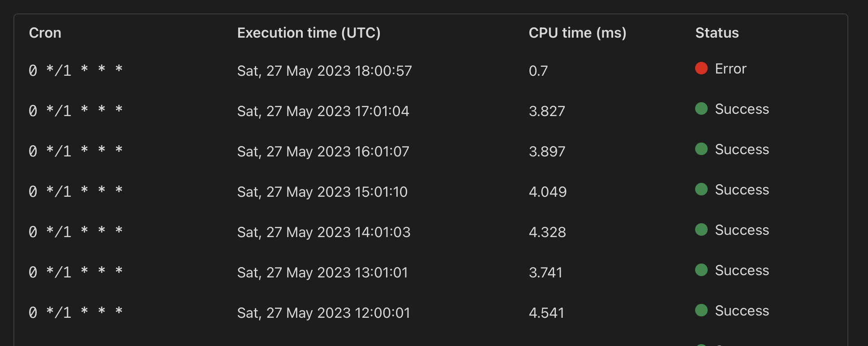Select the timestamp Sat, 27 May 2023 14:01:03
The width and height of the screenshot is (868, 346).
click(323, 232)
